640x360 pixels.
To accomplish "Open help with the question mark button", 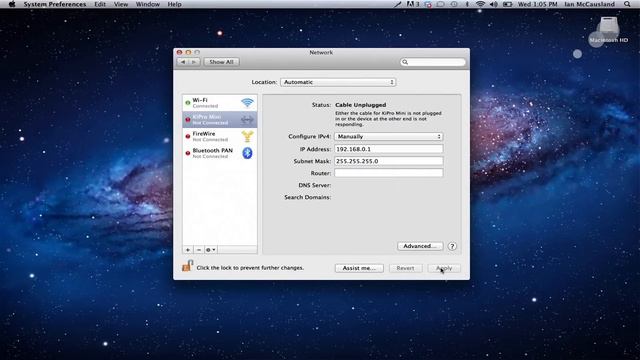I will [452, 246].
